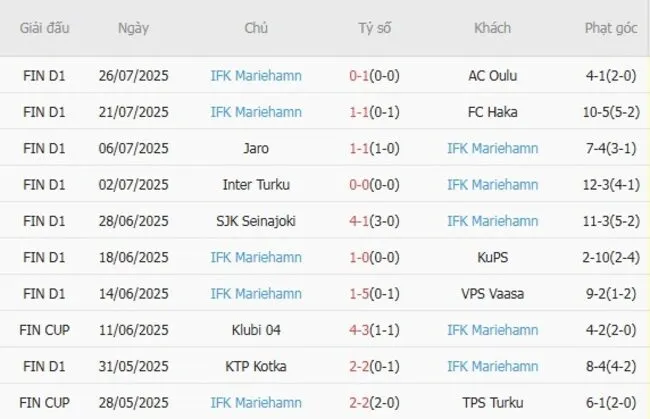
Task: Select the 12-3(4-1) corner kick stat
Action: pyautogui.click(x=611, y=184)
